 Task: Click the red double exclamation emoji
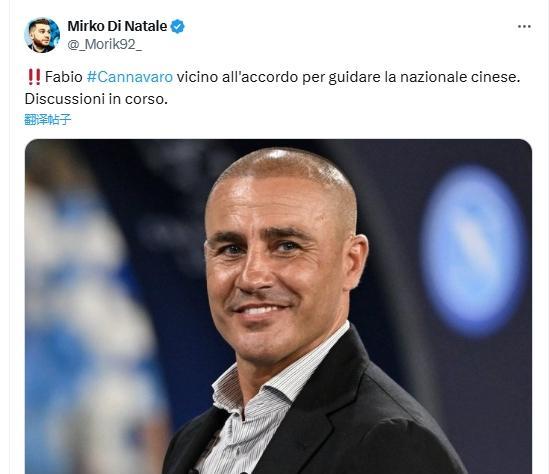pos(34,77)
